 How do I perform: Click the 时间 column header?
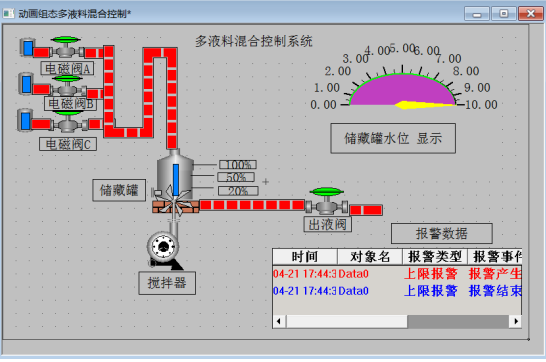(x=305, y=257)
